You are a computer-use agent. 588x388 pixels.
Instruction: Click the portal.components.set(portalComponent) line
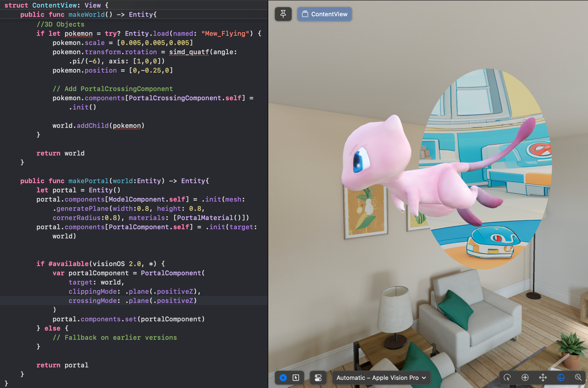tap(129, 319)
